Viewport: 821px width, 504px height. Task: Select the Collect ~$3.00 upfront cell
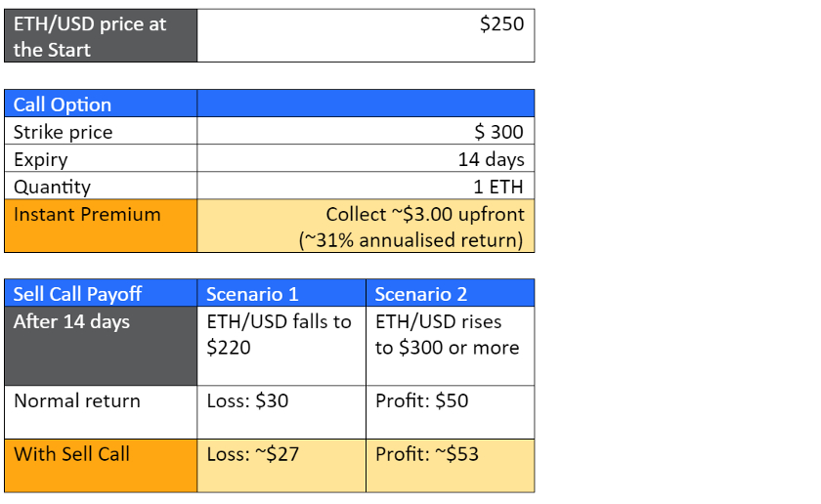click(x=366, y=227)
